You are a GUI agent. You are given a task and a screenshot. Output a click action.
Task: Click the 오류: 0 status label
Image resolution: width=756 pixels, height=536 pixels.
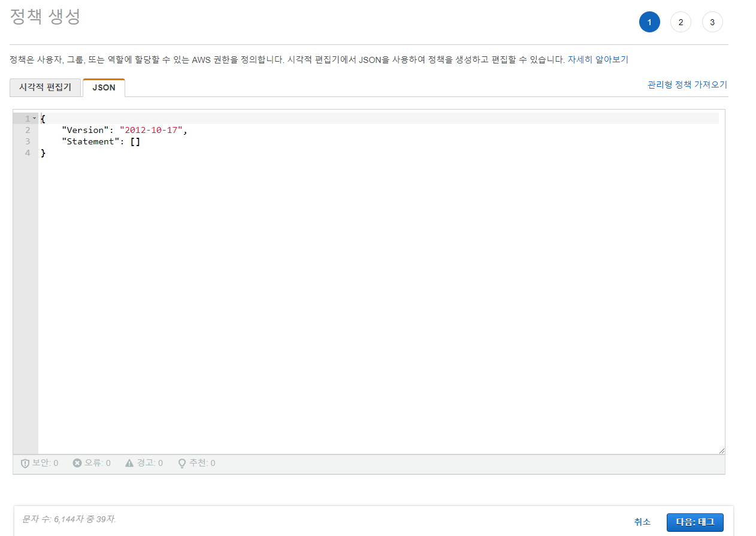point(97,463)
